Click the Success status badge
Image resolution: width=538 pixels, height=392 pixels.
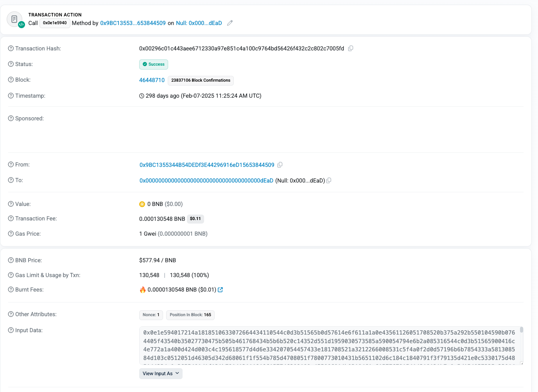point(153,64)
